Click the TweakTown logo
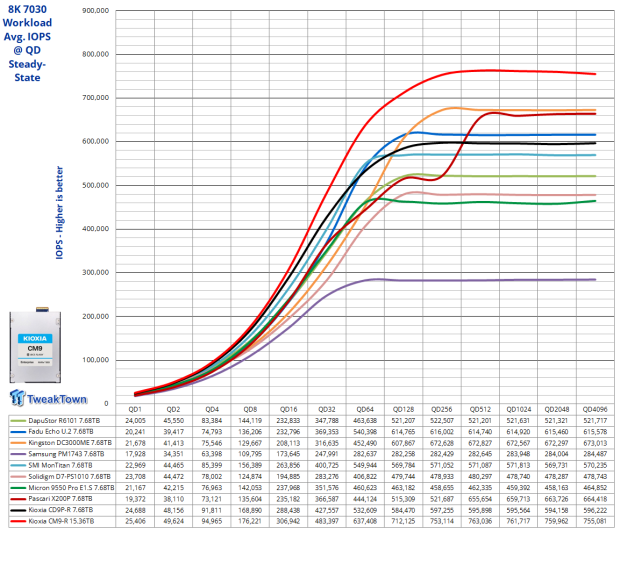The height and width of the screenshot is (568, 620). (x=48, y=398)
